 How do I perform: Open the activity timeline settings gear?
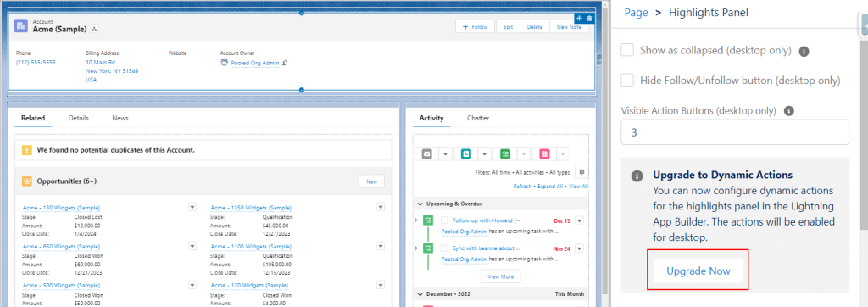point(581,172)
